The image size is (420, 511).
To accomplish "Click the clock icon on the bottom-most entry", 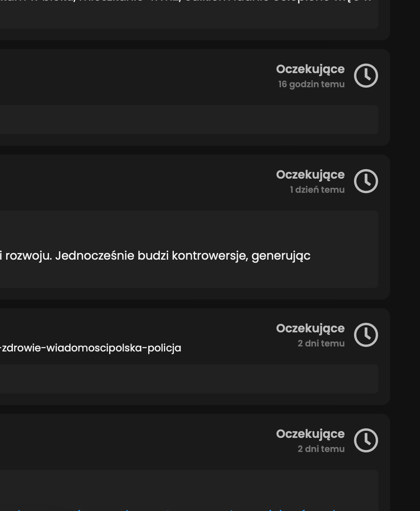I will pyautogui.click(x=366, y=440).
